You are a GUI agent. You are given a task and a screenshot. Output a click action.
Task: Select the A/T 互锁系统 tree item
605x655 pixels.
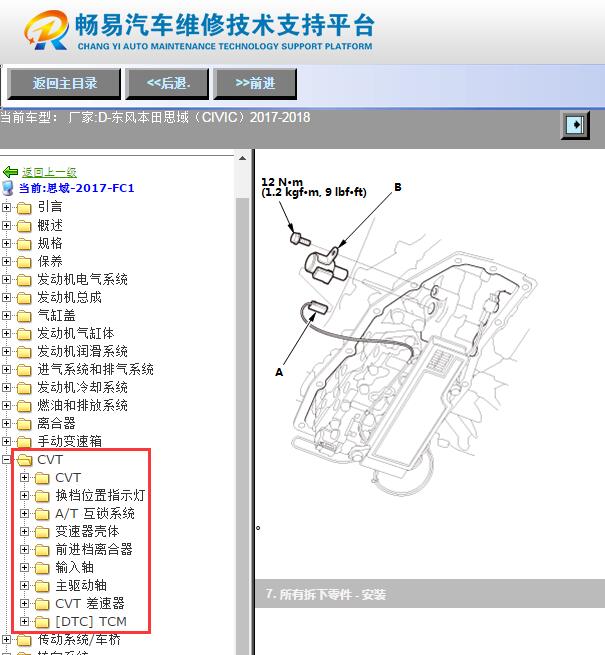tap(94, 513)
